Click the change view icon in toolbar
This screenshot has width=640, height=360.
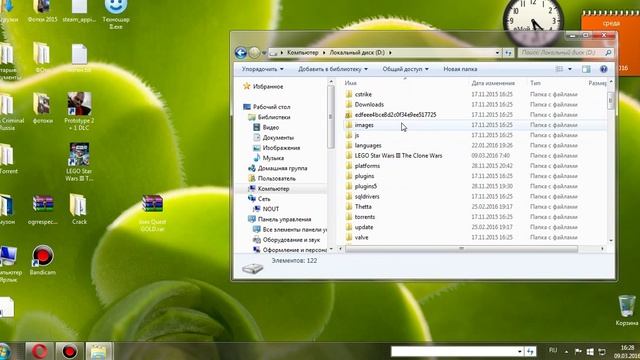pos(559,69)
